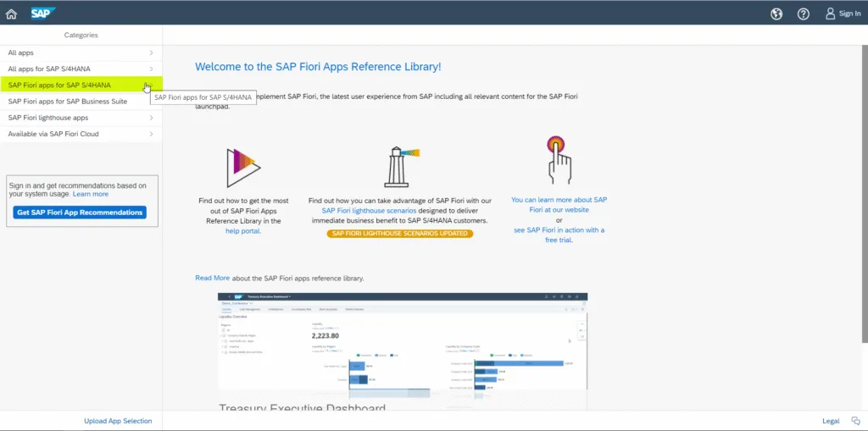Select SAP Fiori apps for SAP Business Suite

point(81,102)
